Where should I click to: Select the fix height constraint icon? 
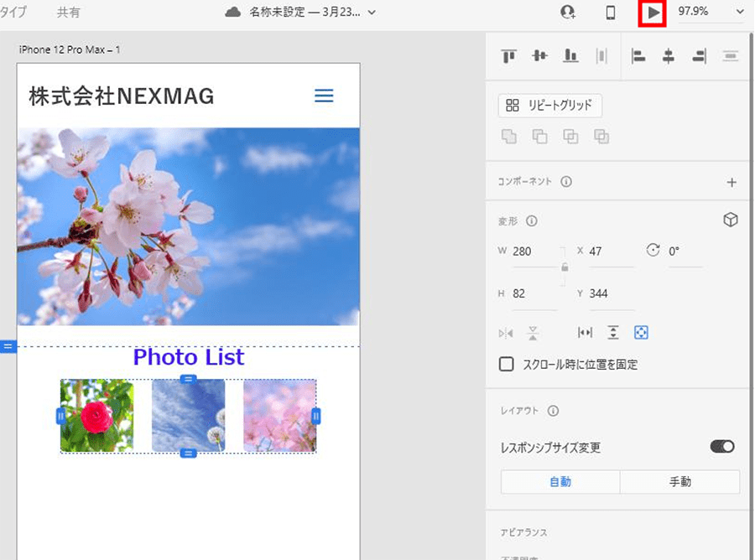[x=613, y=333]
